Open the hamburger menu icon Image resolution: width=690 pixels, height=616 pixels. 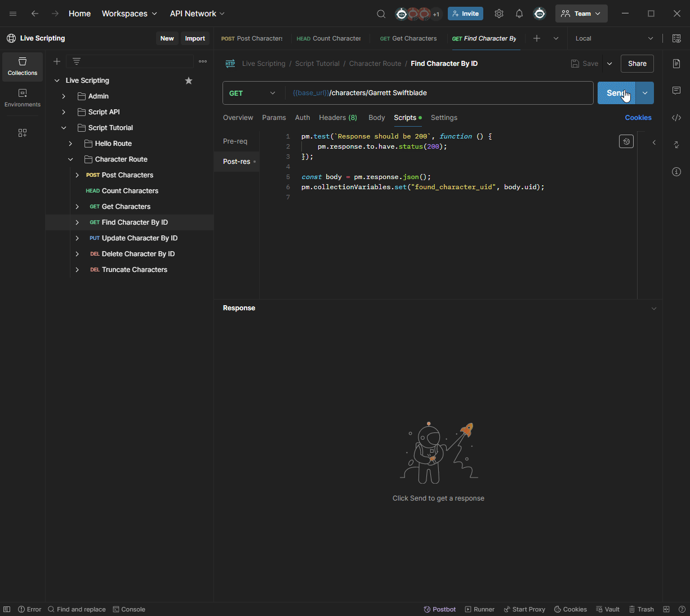coord(13,14)
